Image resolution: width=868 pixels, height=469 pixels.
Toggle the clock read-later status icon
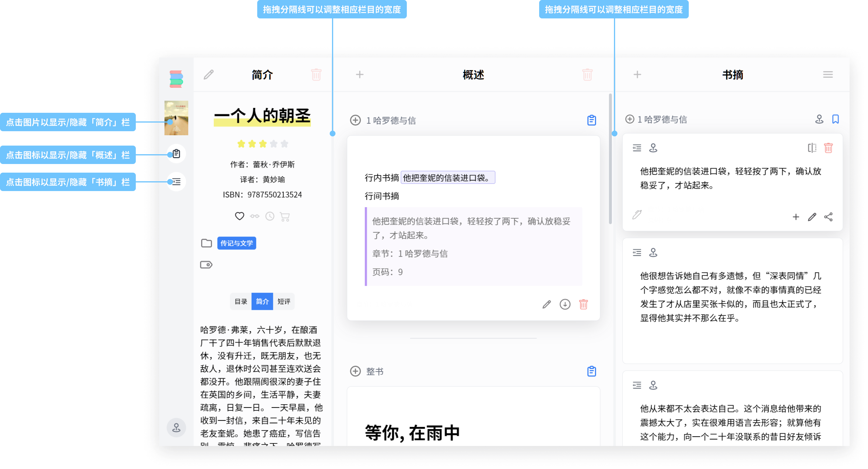coord(270,216)
